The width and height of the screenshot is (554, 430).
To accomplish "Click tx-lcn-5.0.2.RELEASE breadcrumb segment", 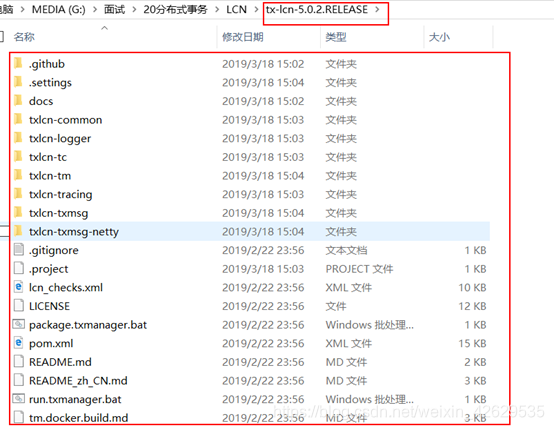I will 317,10.
